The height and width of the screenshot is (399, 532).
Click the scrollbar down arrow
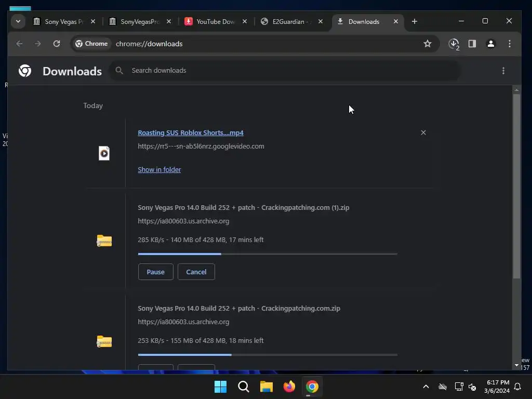[516, 365]
